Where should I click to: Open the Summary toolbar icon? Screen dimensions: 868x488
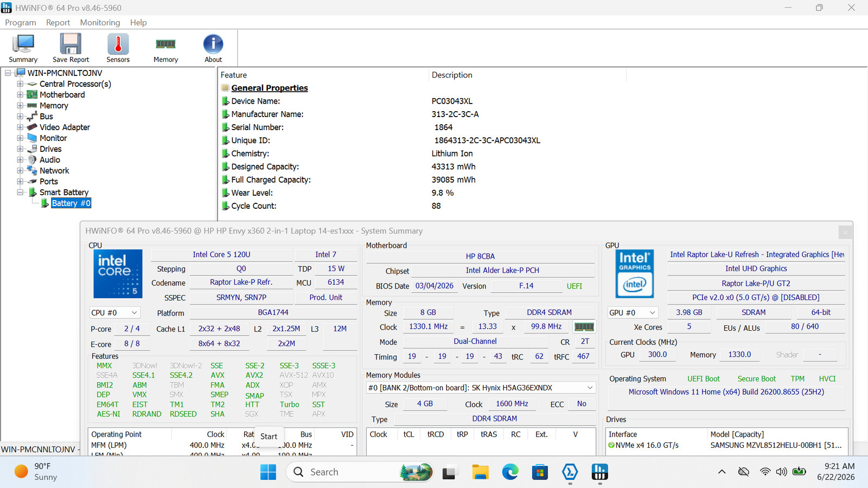coord(23,48)
